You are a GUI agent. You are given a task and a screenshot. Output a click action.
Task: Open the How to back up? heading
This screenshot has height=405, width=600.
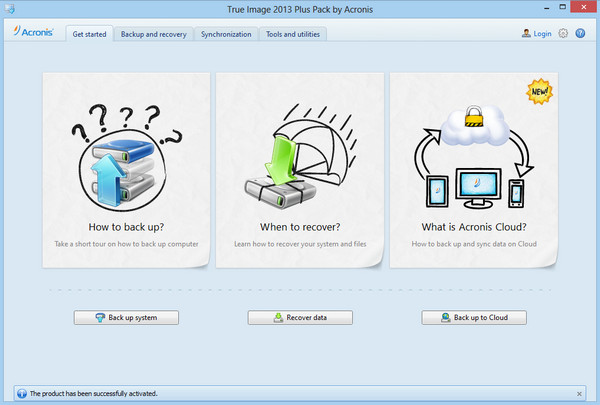[x=125, y=226]
